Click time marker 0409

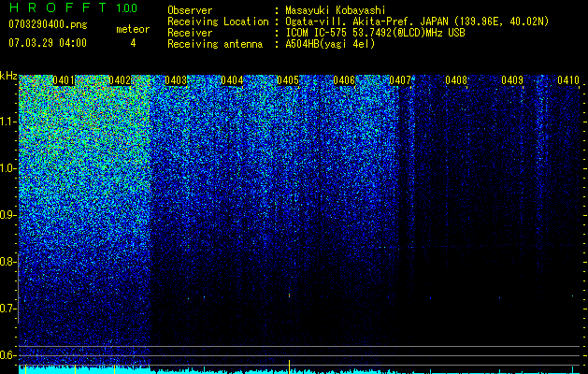click(512, 80)
